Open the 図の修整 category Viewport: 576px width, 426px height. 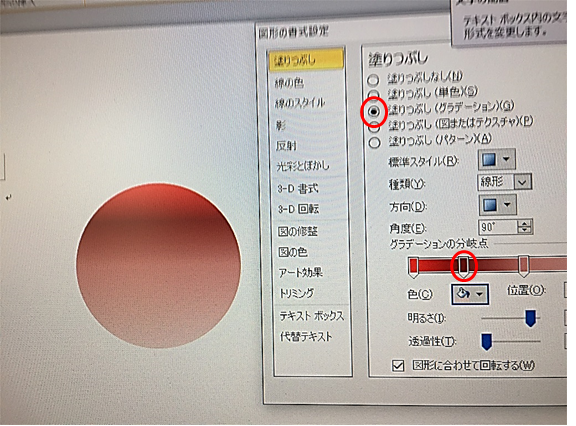coord(298,232)
